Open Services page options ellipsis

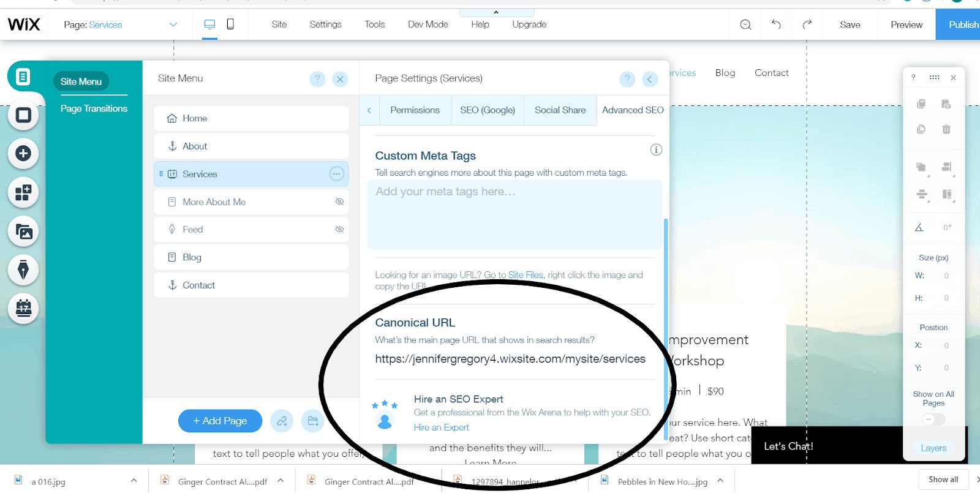click(336, 174)
